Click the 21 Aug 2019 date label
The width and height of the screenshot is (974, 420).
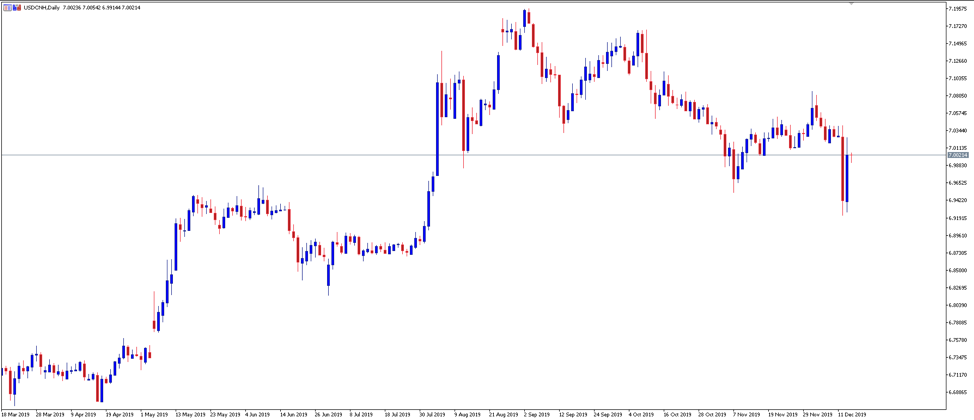(503, 414)
